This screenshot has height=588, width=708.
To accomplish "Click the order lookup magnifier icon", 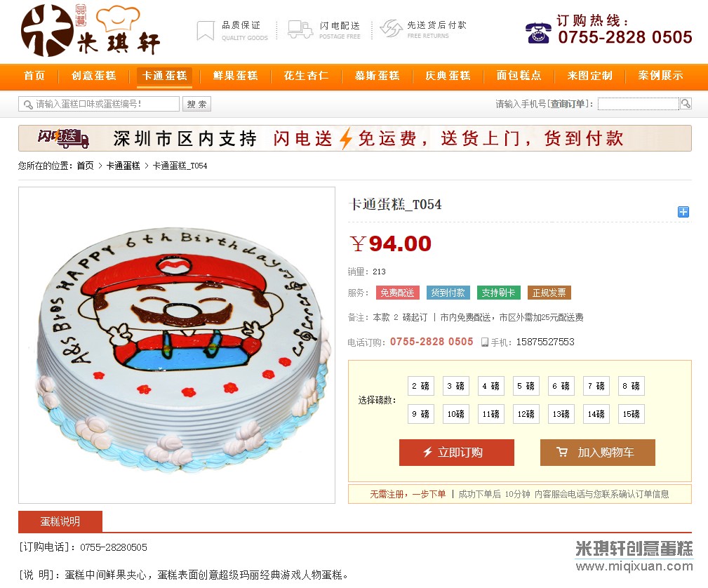I will pyautogui.click(x=686, y=104).
